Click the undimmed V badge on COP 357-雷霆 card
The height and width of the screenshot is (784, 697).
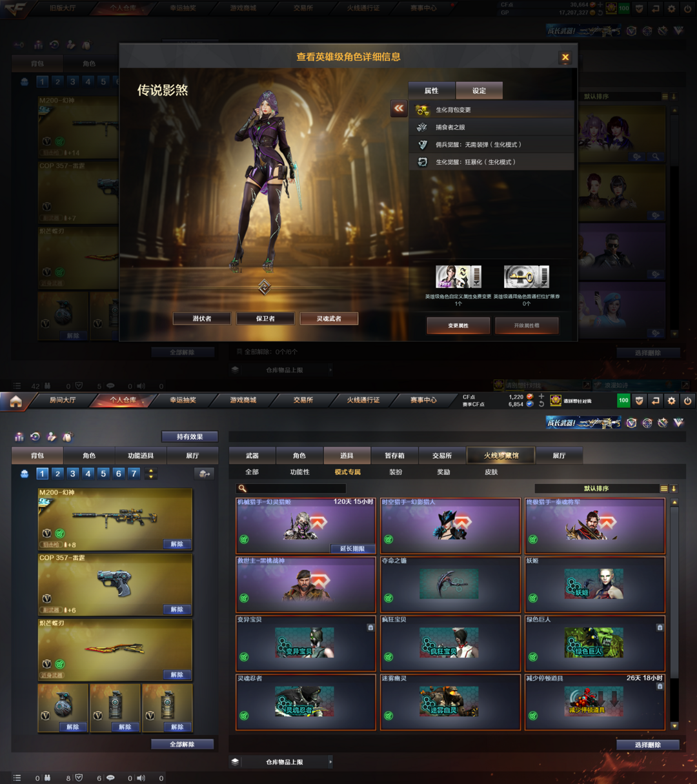46,599
